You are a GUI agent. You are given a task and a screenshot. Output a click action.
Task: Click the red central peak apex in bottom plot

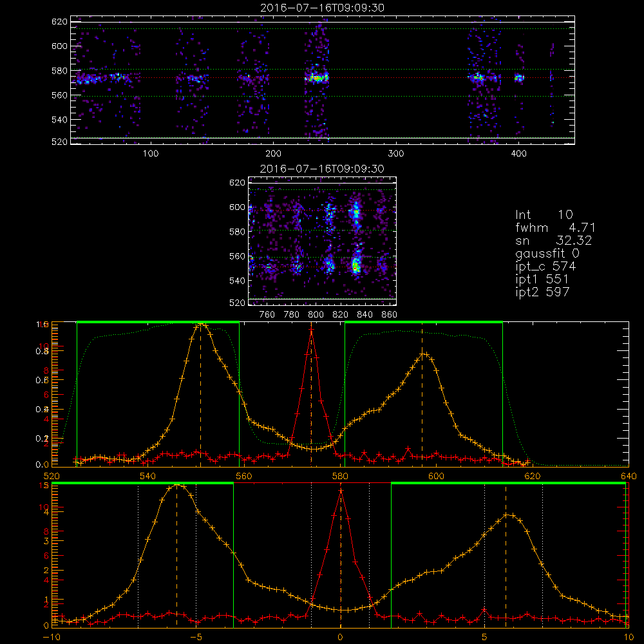[x=341, y=490]
